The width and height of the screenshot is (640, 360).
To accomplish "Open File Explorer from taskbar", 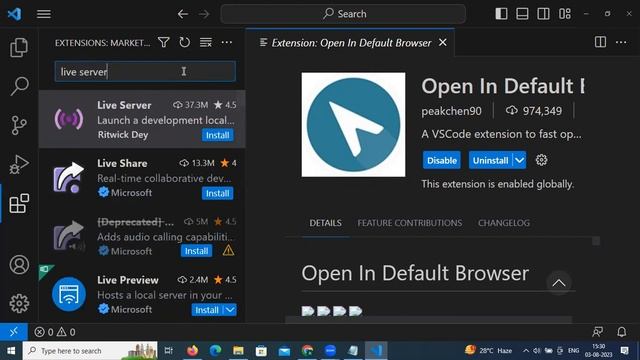I will [238, 351].
